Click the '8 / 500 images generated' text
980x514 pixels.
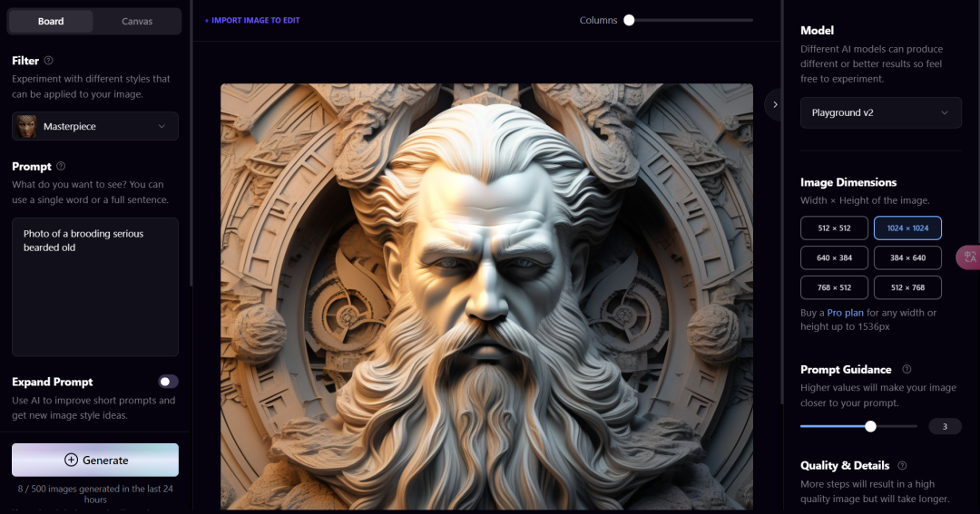pos(95,494)
